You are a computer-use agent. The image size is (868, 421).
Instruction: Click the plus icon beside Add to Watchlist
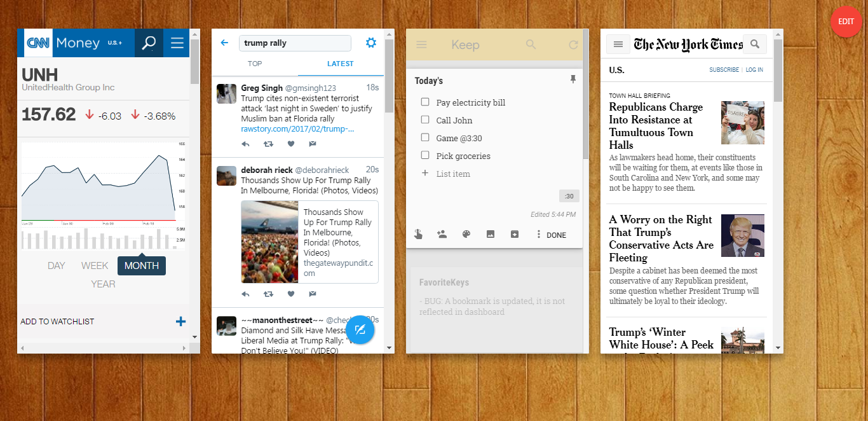point(181,322)
